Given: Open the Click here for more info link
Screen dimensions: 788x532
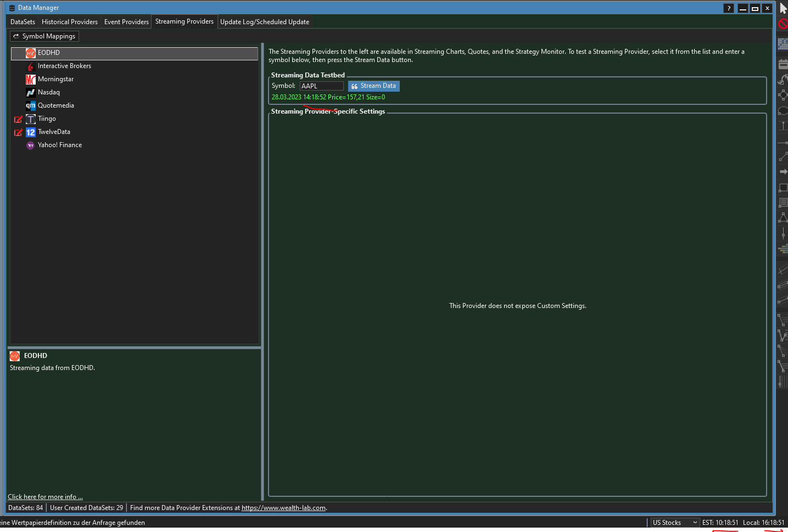Looking at the screenshot, I should click(x=45, y=497).
